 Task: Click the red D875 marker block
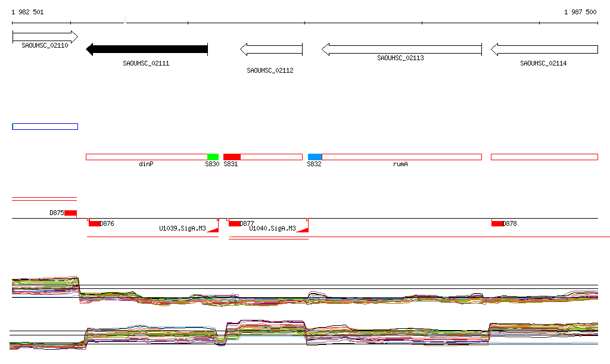[x=70, y=213]
